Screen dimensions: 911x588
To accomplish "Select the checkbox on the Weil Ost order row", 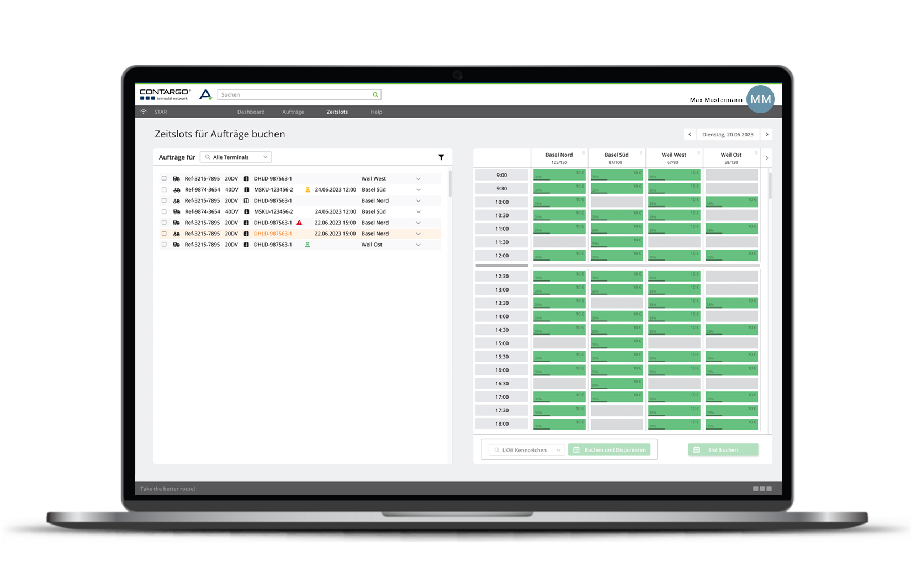I will pos(164,245).
